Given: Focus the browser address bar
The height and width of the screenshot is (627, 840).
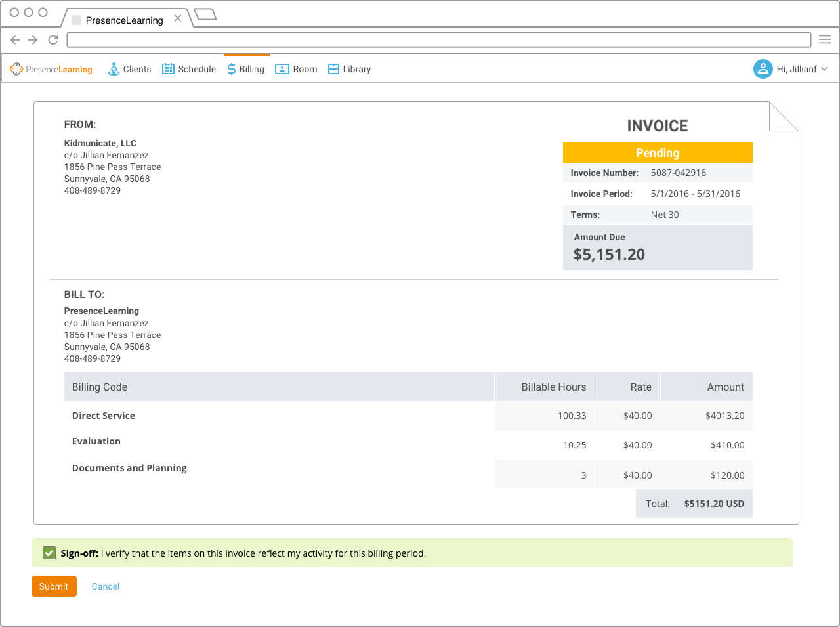Looking at the screenshot, I should [439, 40].
